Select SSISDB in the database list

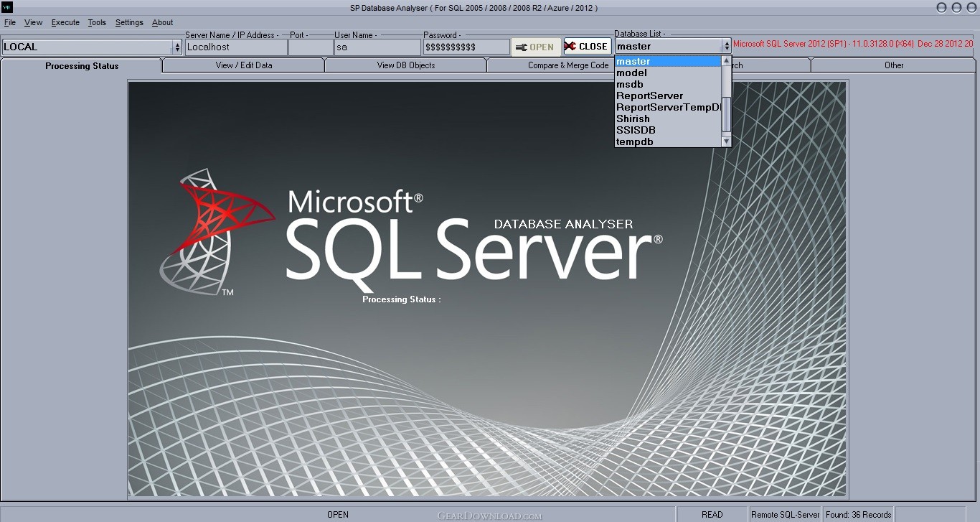tap(668, 130)
